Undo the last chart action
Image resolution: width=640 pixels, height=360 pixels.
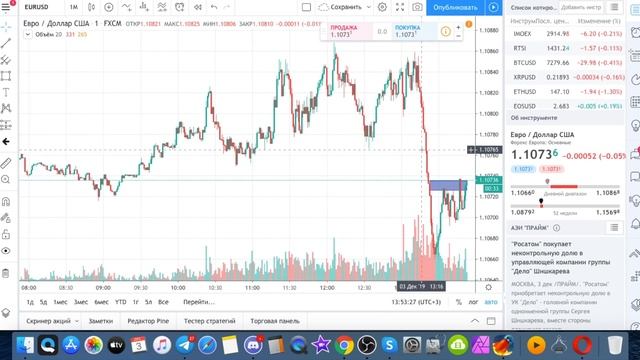point(214,7)
